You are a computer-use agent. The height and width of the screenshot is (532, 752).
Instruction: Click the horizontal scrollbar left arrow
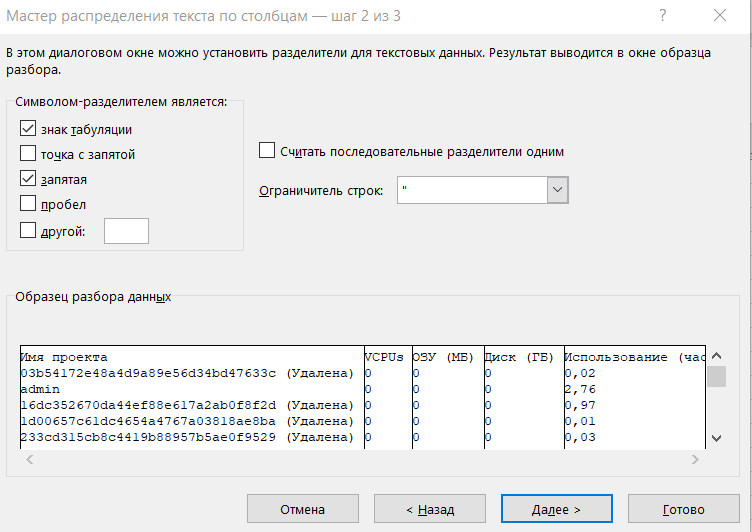pyautogui.click(x=28, y=459)
